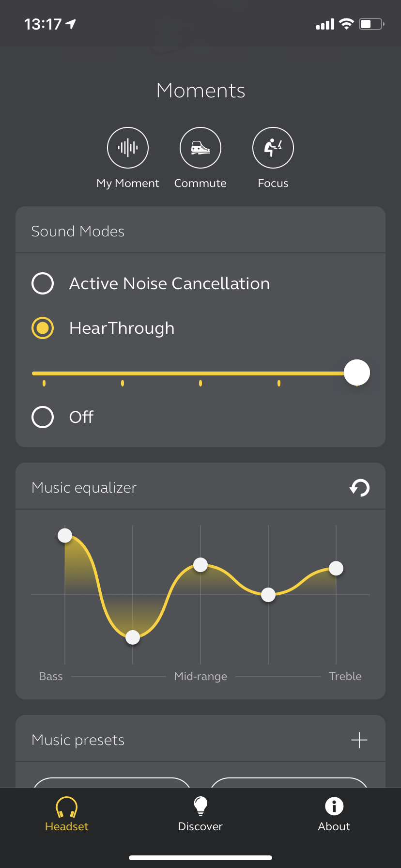Screen dimensions: 401x868
Task: Click the Bass equalizer control point
Action: (x=65, y=535)
